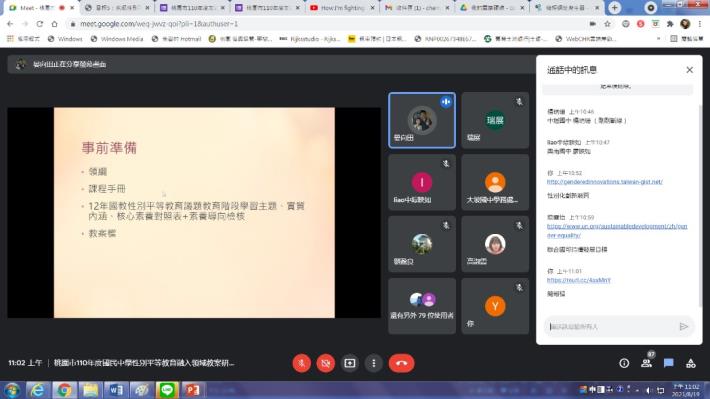The image size is (710, 399).
Task: Click the system volume tray icon
Action: [x=648, y=390]
